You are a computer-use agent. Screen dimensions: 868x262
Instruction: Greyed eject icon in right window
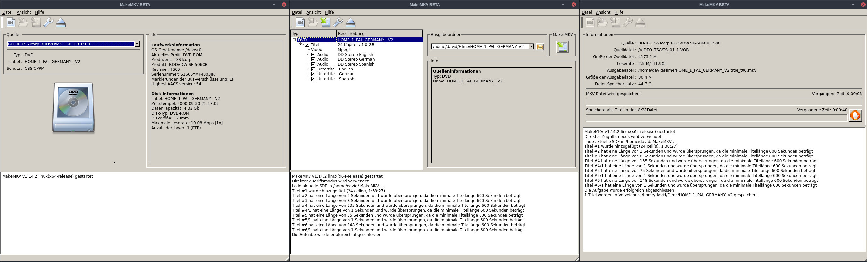tap(640, 22)
